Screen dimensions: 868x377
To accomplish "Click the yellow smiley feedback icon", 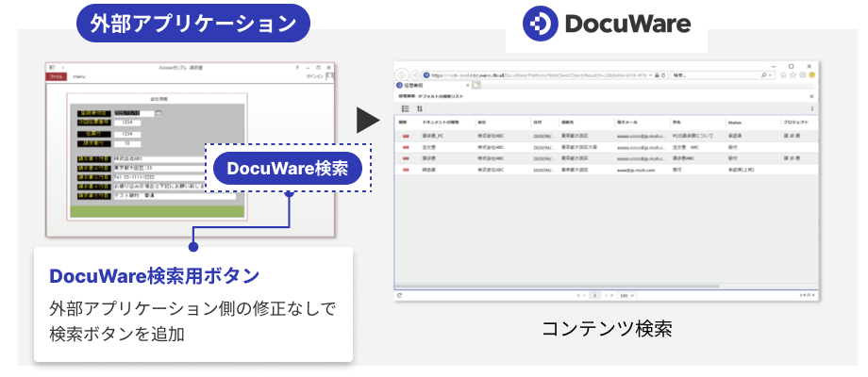I will pyautogui.click(x=811, y=75).
